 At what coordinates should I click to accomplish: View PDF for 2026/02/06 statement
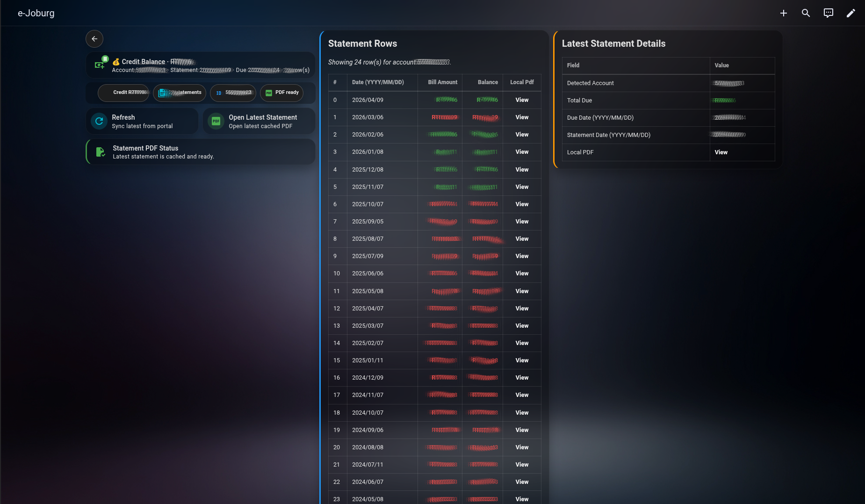pos(522,135)
